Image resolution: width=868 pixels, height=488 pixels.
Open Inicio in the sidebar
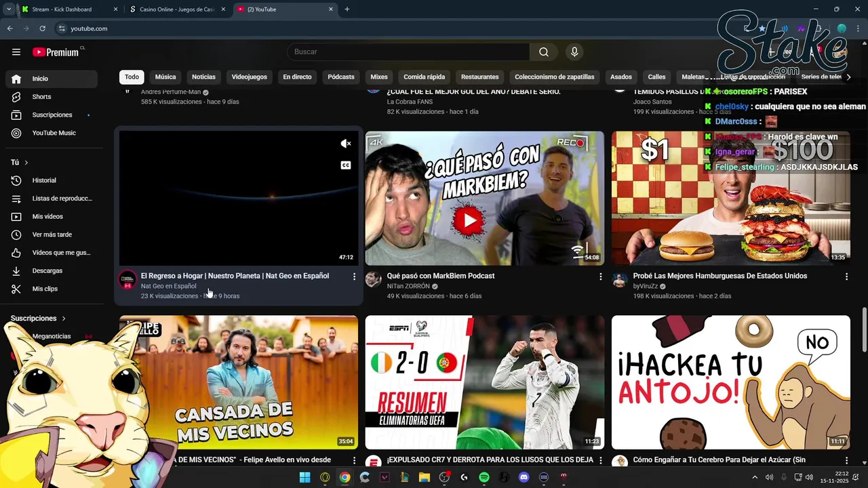pyautogui.click(x=52, y=79)
